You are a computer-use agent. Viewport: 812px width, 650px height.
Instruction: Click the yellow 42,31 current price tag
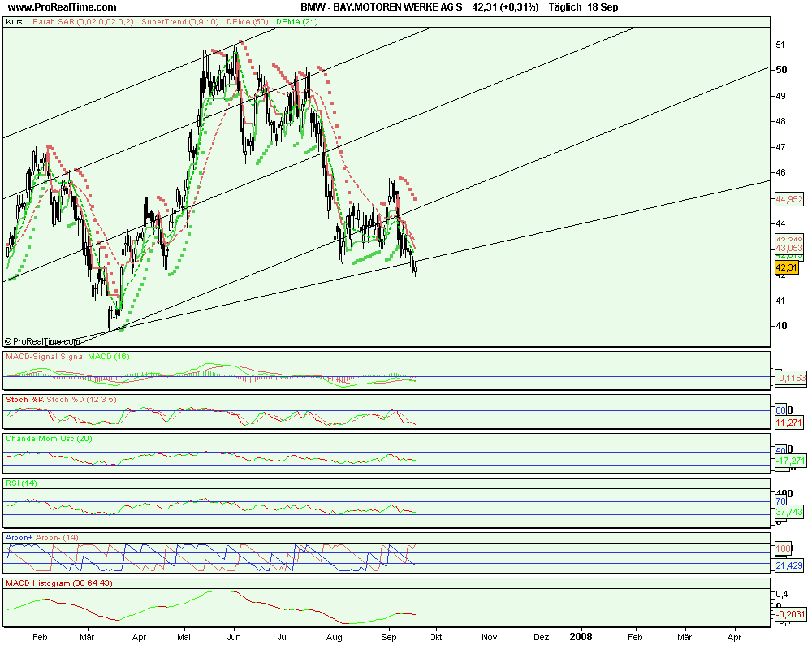(x=786, y=267)
